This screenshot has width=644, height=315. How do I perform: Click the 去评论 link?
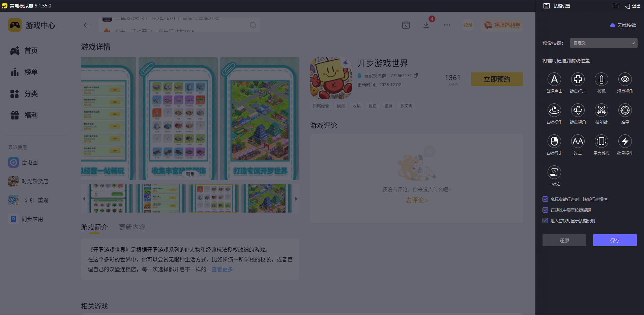point(417,200)
